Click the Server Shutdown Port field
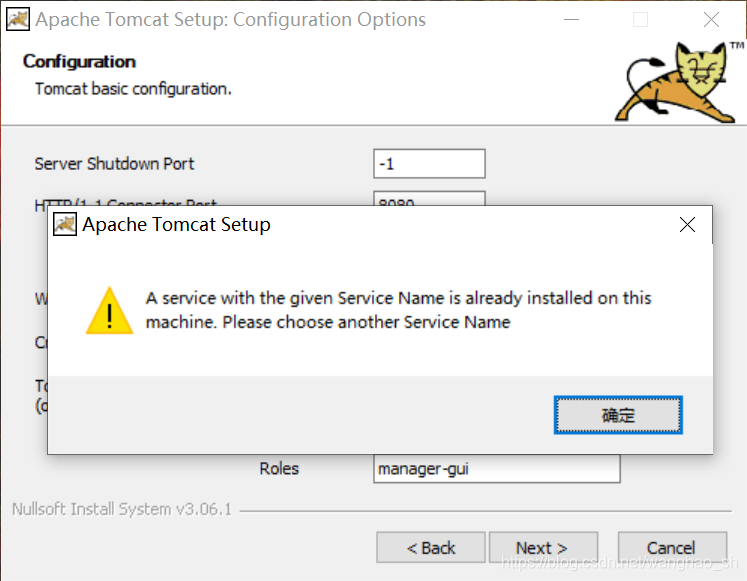The image size is (747, 581). click(429, 164)
